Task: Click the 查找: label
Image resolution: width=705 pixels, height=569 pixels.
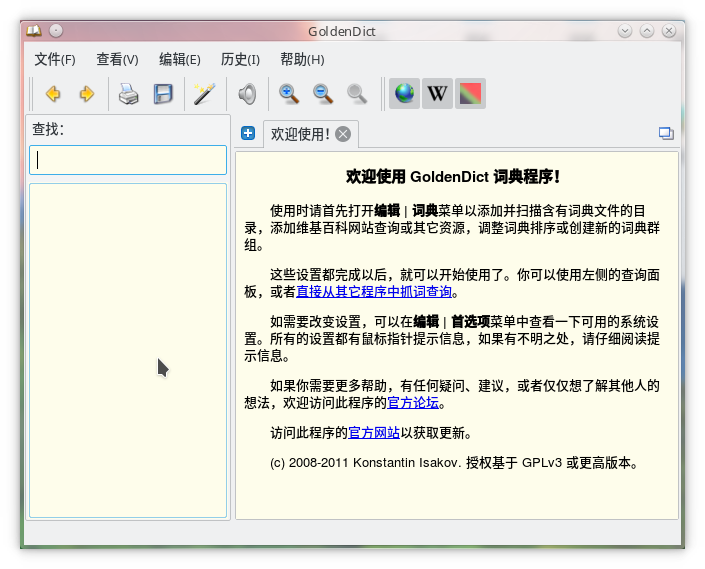Action: (x=48, y=129)
